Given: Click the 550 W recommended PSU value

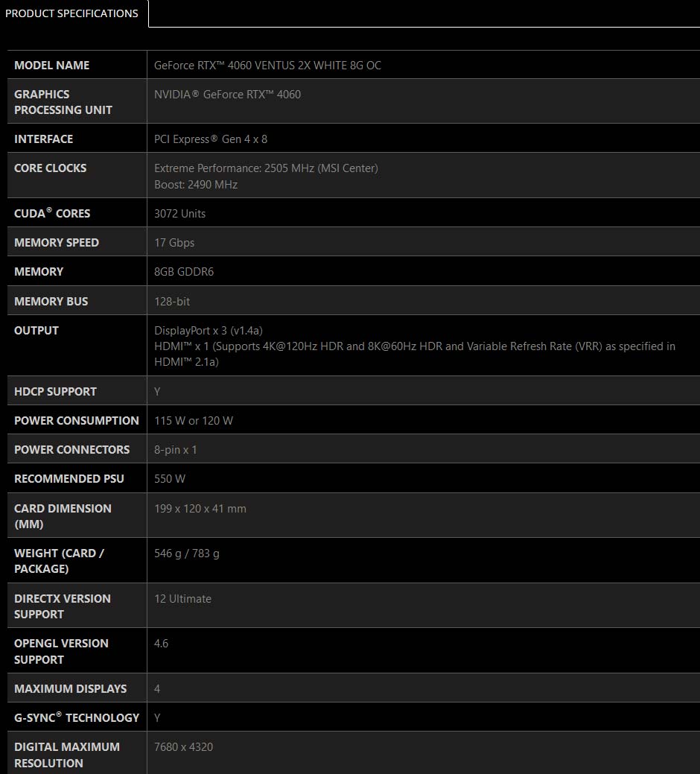Looking at the screenshot, I should (170, 479).
